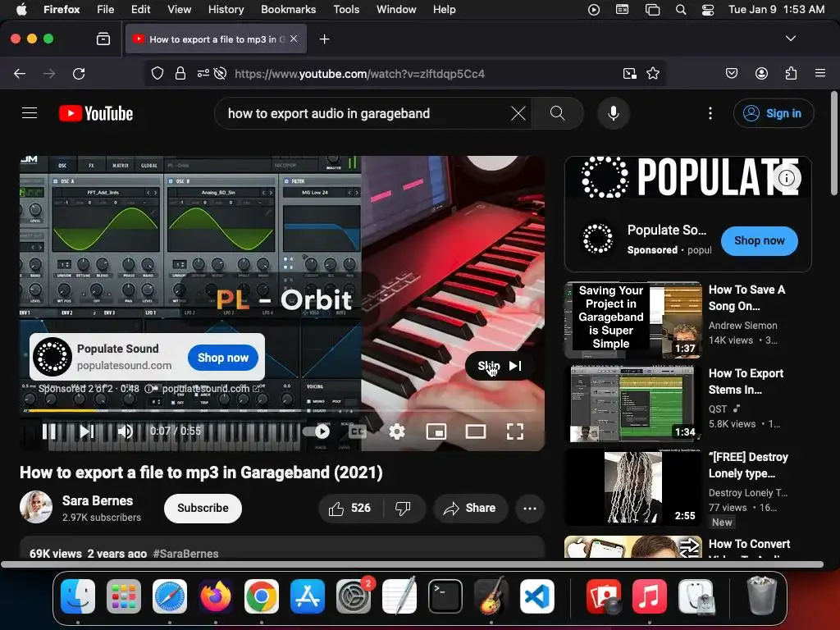This screenshot has width=840, height=630.
Task: Open Firefox extensions puzzle icon
Action: 791,73
